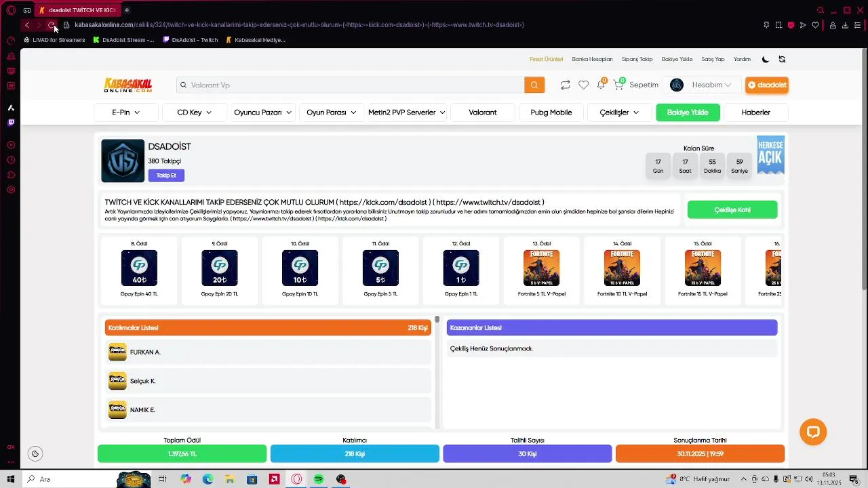Open the LIVAD for Streamers bookmark

point(54,40)
